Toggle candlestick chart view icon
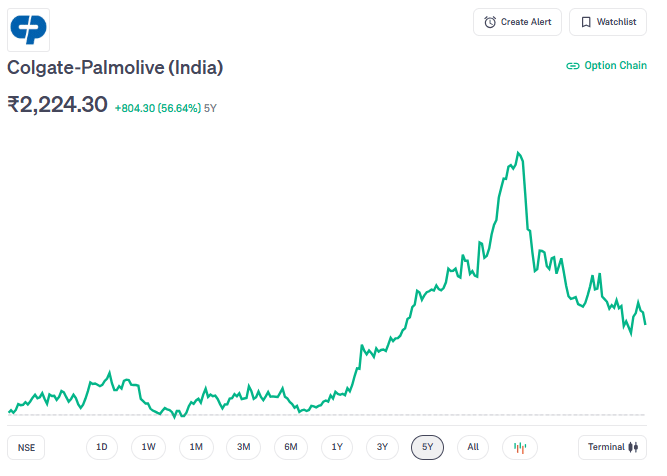Image resolution: width=667 pixels, height=476 pixels. point(520,447)
